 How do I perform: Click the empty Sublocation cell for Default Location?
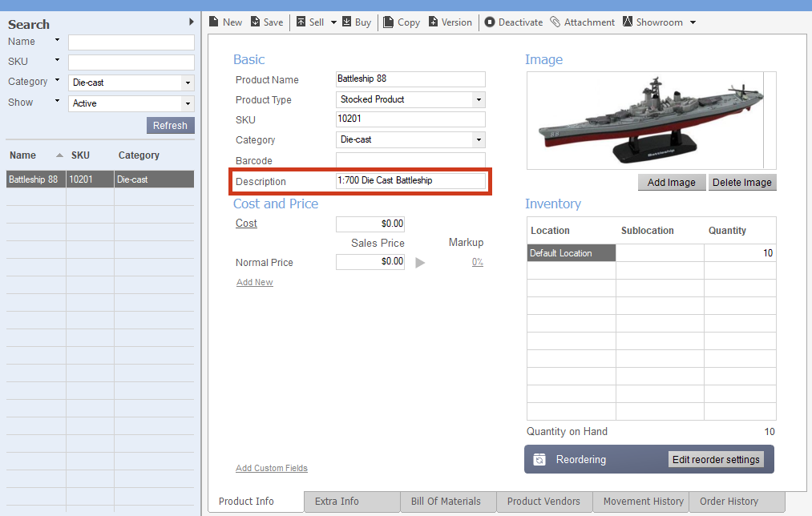pyautogui.click(x=660, y=253)
